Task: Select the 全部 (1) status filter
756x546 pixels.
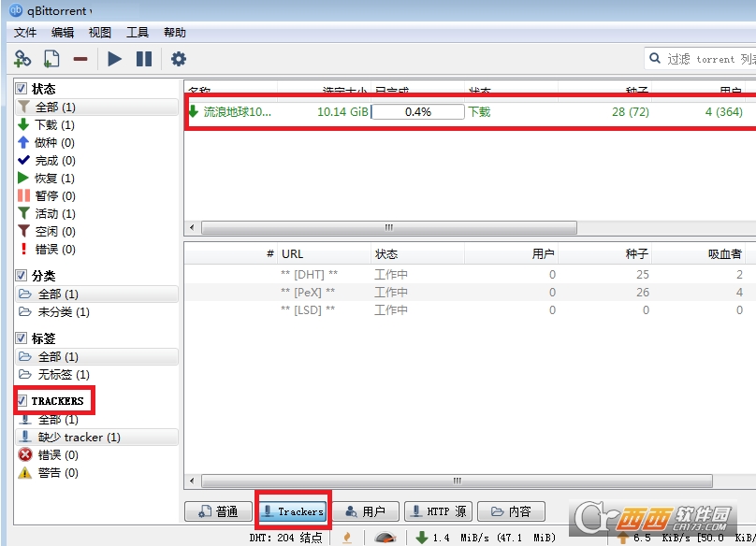Action: [x=97, y=107]
